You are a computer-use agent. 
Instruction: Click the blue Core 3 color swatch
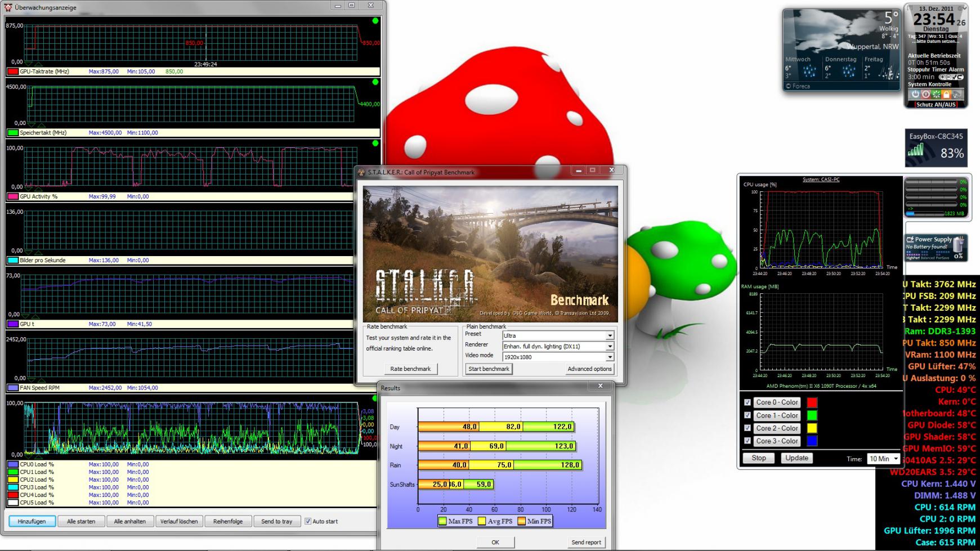(x=812, y=441)
